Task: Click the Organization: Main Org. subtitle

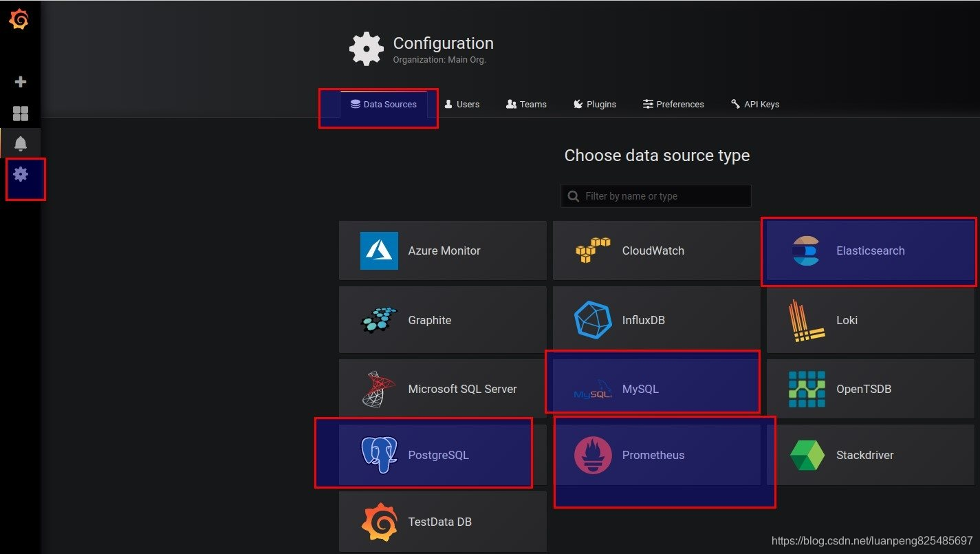Action: (439, 60)
